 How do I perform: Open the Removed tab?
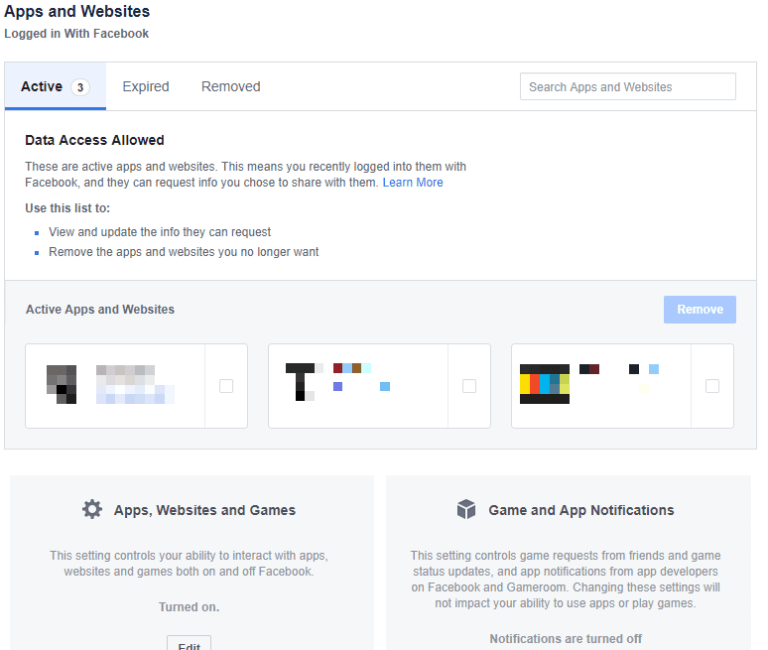(x=231, y=87)
